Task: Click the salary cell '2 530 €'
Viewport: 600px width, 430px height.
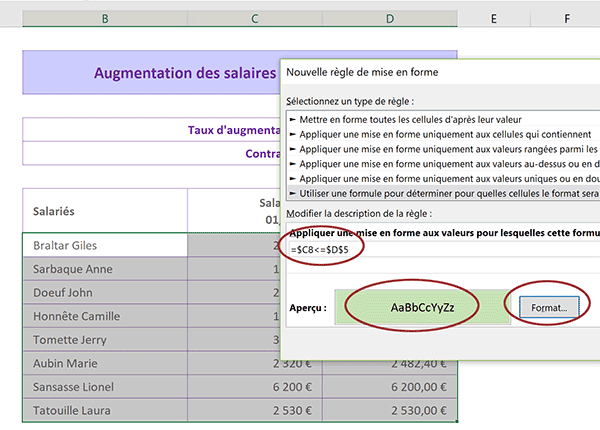Action: (255, 410)
